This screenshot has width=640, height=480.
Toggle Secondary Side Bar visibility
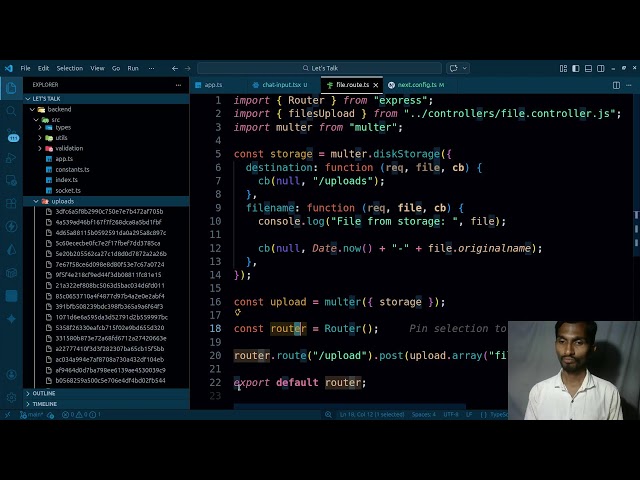[x=600, y=69]
